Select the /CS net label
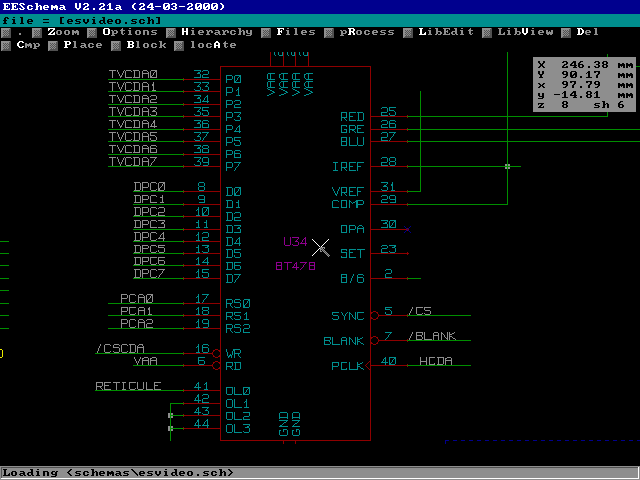 point(420,311)
